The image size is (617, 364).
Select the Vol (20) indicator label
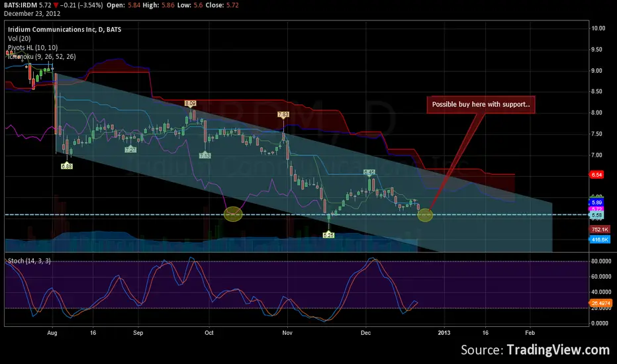tap(19, 38)
